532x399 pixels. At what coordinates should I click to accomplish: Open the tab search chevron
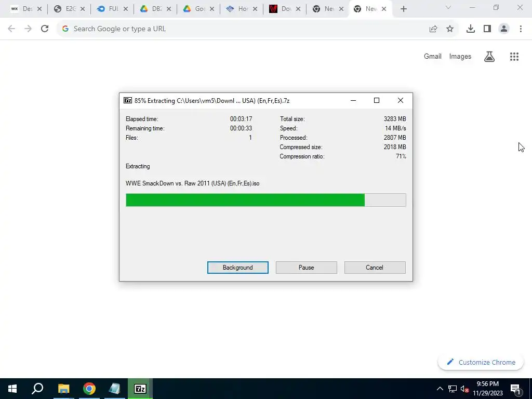point(448,7)
